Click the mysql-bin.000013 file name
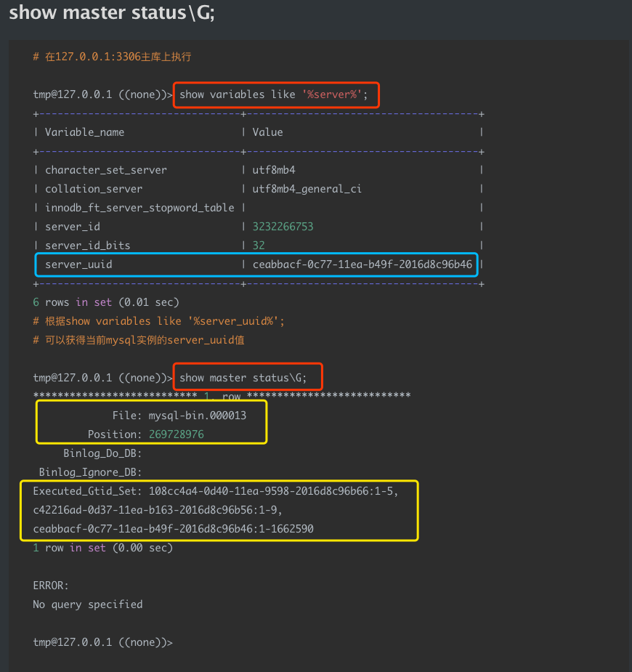 pyautogui.click(x=197, y=416)
